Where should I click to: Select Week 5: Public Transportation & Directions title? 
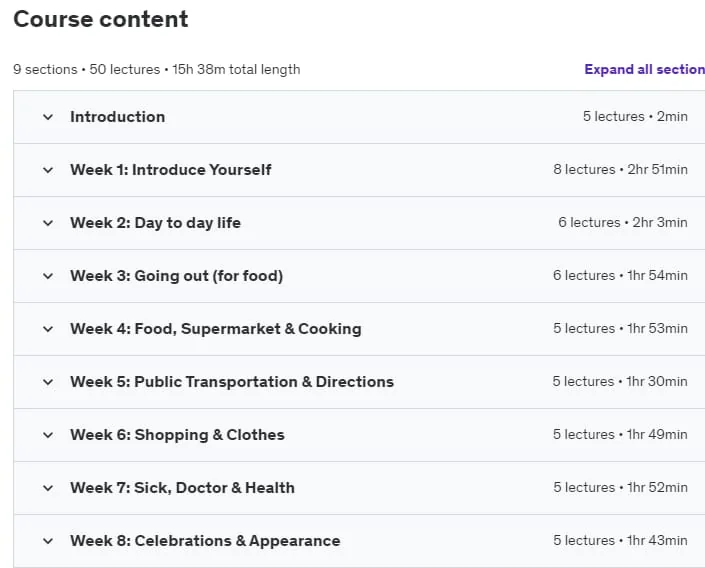232,382
